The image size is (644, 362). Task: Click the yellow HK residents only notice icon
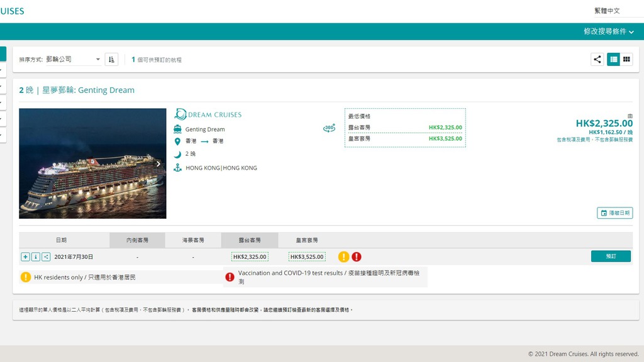point(25,277)
